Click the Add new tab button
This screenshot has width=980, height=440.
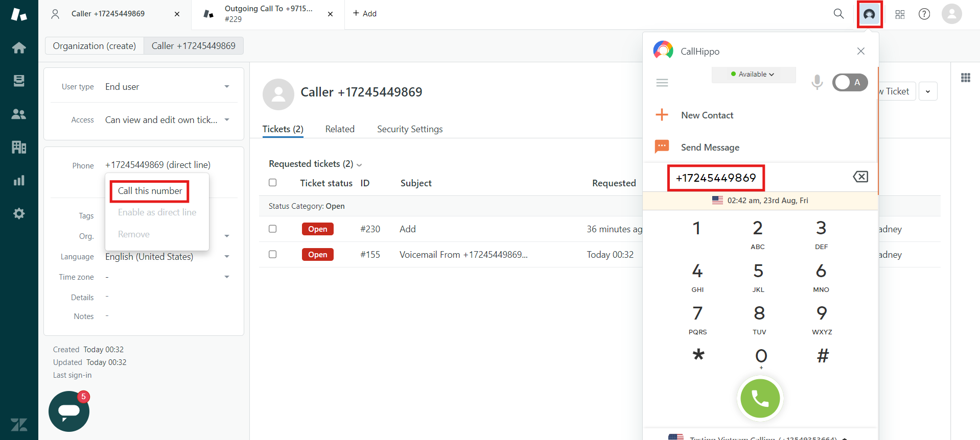(x=365, y=14)
